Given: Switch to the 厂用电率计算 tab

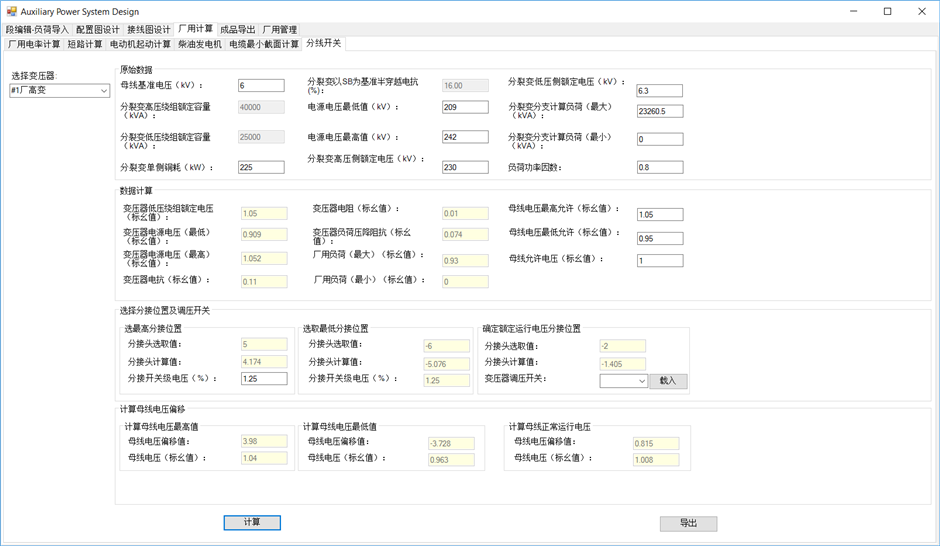Looking at the screenshot, I should [x=34, y=44].
